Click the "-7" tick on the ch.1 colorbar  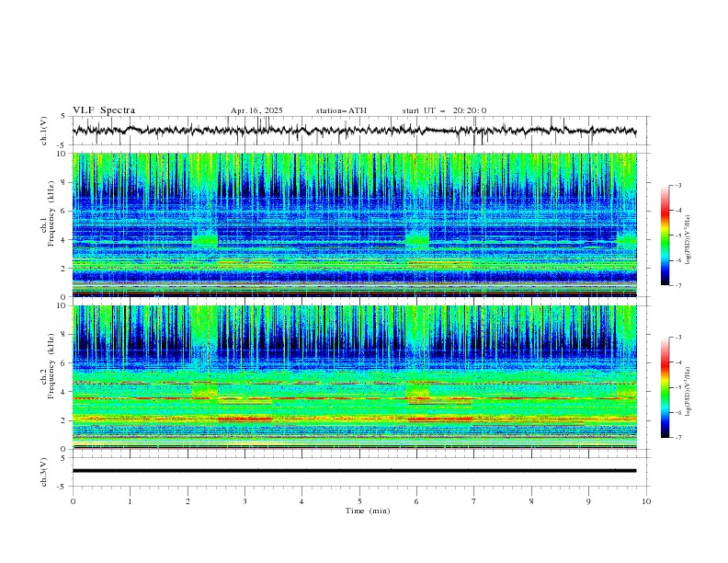[x=677, y=285]
